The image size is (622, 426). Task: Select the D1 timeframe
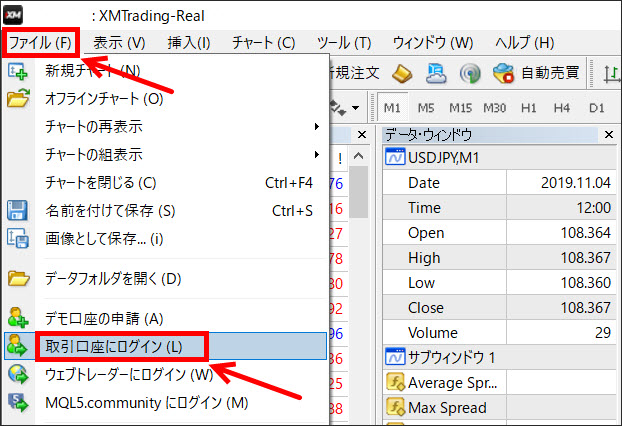tap(597, 108)
